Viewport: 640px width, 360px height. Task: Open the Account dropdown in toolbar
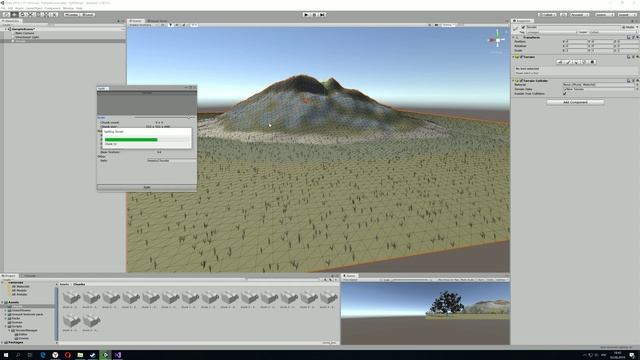580,14
